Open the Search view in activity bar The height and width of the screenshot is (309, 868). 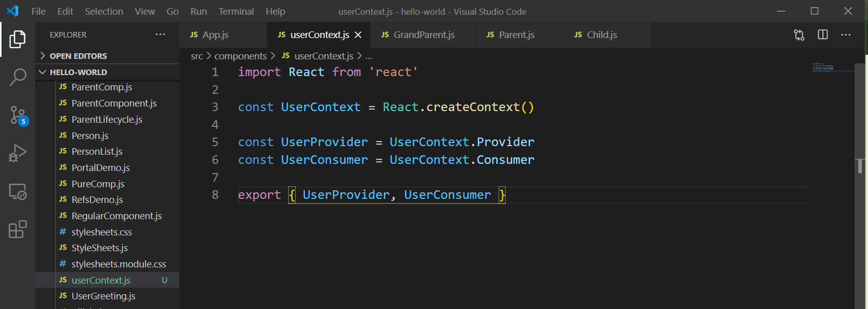[17, 78]
